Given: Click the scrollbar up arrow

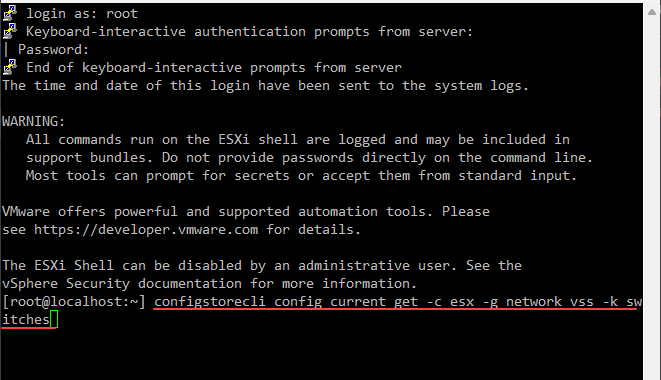Looking at the screenshot, I should [652, 12].
